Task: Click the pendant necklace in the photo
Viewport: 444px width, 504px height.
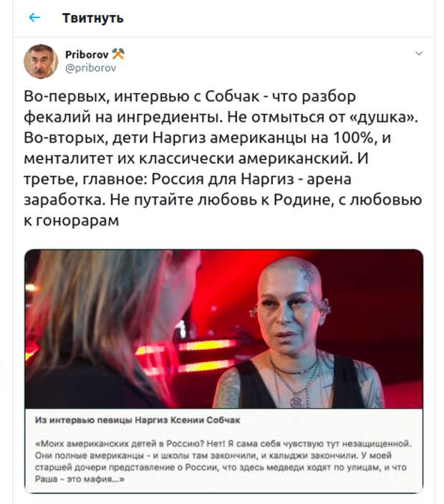Action: 296,401
